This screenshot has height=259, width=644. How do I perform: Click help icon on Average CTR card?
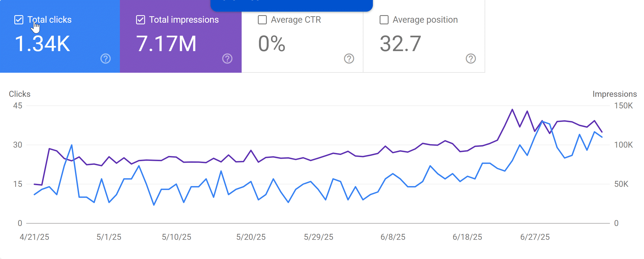pos(349,58)
